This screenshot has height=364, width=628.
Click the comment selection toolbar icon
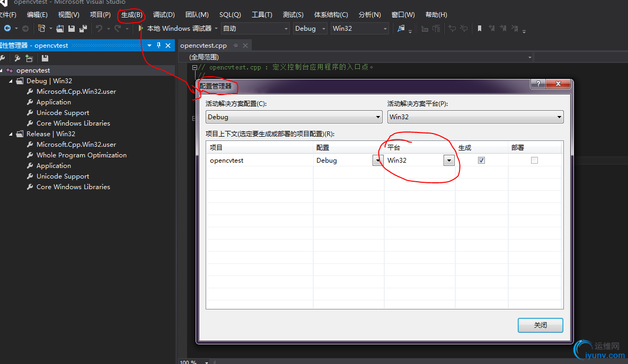click(452, 29)
